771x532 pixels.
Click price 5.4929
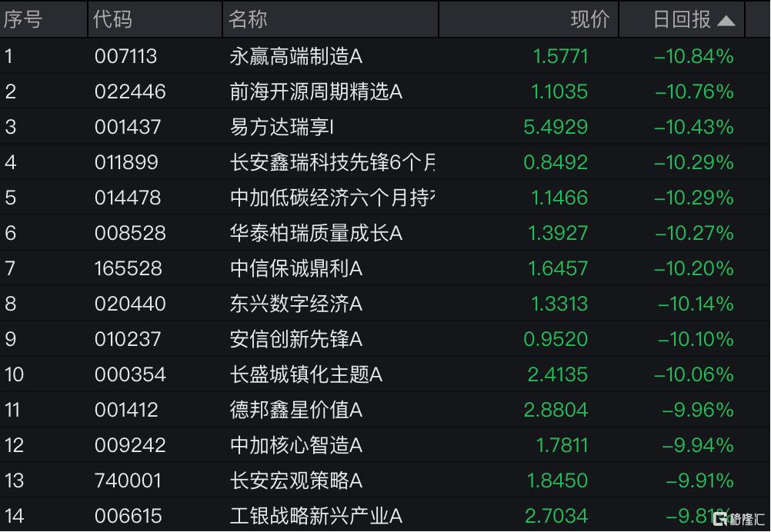[556, 127]
